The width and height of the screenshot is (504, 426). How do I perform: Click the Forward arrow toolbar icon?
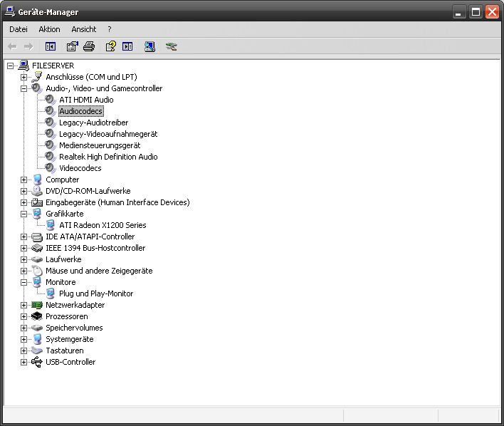pyautogui.click(x=28, y=46)
